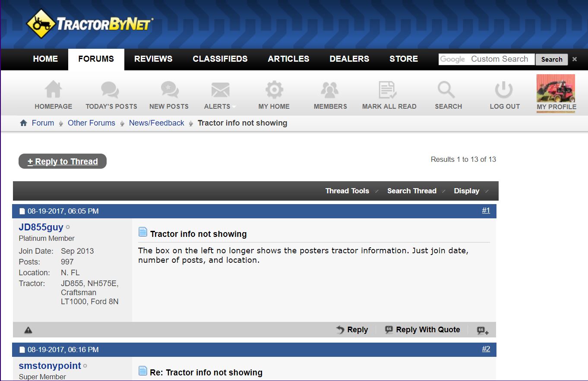Image resolution: width=588 pixels, height=381 pixels.
Task: Open the Thread Tools dropdown
Action: tap(351, 191)
